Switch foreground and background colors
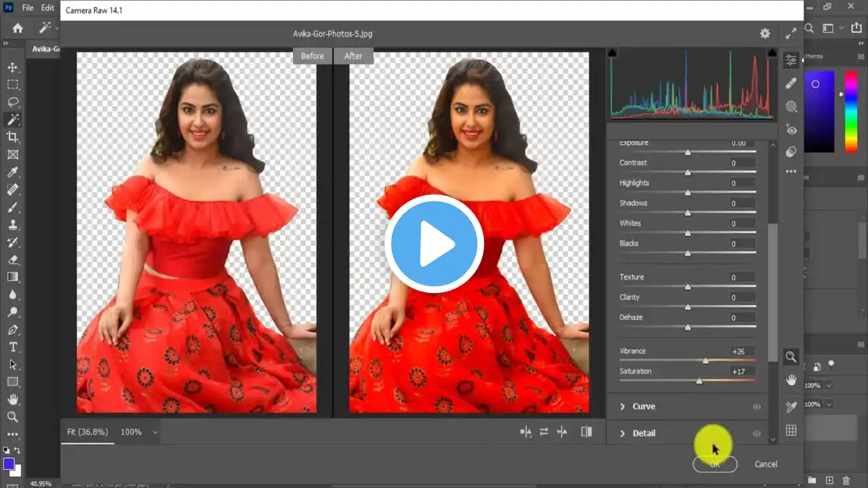This screenshot has height=488, width=868. pyautogui.click(x=16, y=450)
